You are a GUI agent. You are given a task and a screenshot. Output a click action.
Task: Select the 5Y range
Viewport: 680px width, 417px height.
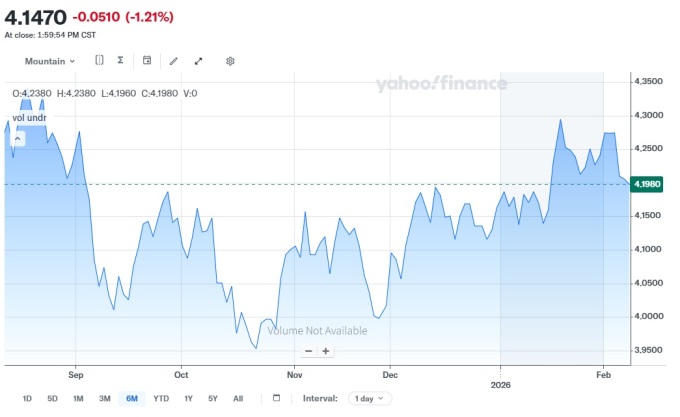tap(212, 398)
